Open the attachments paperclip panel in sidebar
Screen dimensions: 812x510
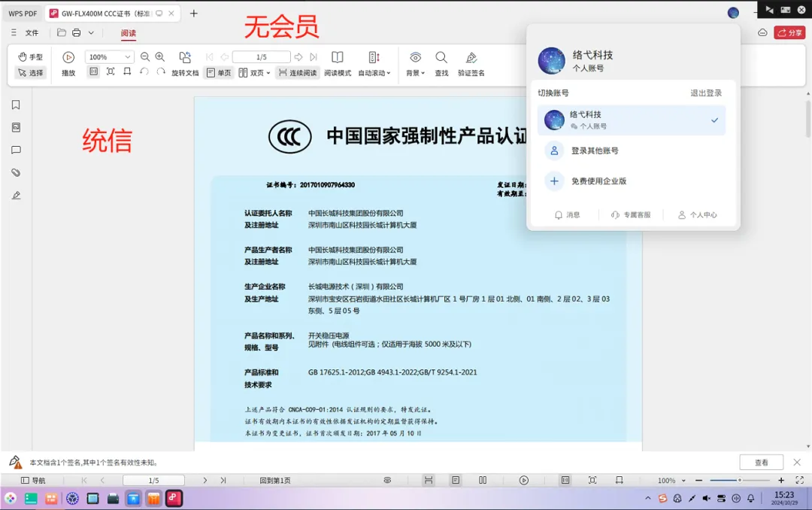(16, 172)
